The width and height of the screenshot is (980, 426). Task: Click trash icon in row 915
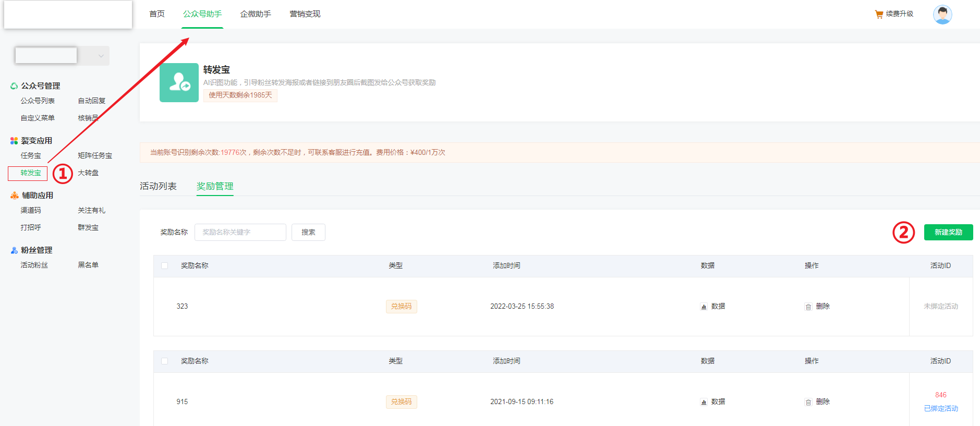coord(808,402)
